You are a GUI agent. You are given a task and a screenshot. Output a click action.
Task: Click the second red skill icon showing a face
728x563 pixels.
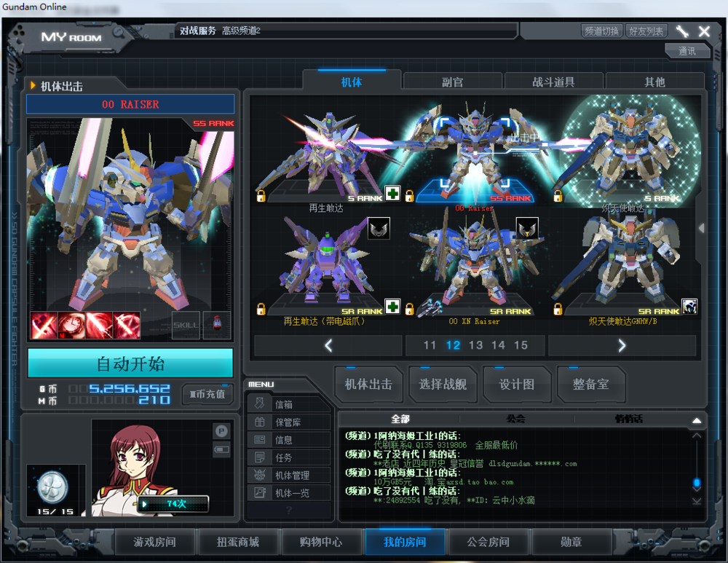[71, 325]
